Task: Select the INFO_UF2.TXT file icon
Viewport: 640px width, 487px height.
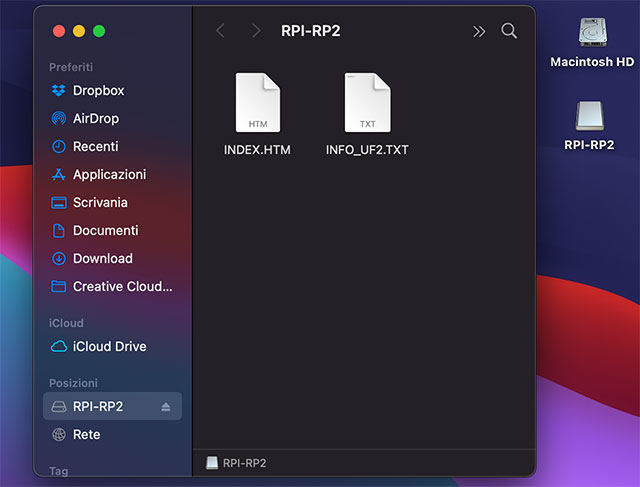Action: pyautogui.click(x=367, y=103)
